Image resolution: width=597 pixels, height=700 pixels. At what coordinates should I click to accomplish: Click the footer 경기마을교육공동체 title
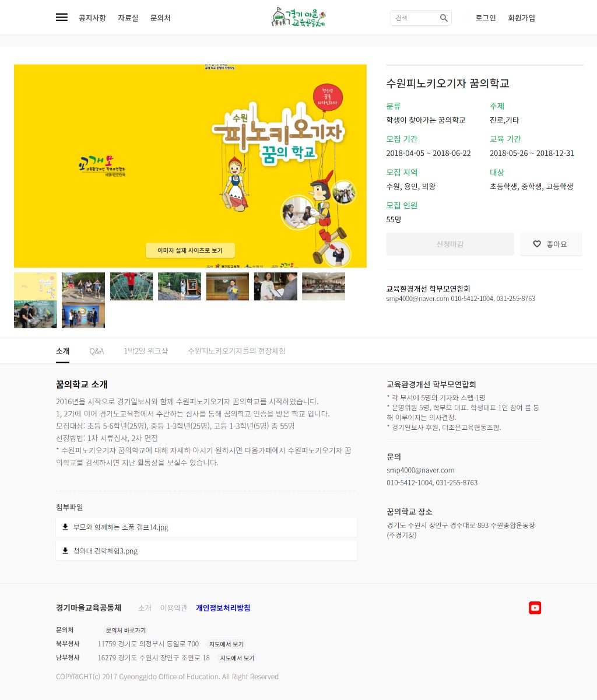(89, 608)
